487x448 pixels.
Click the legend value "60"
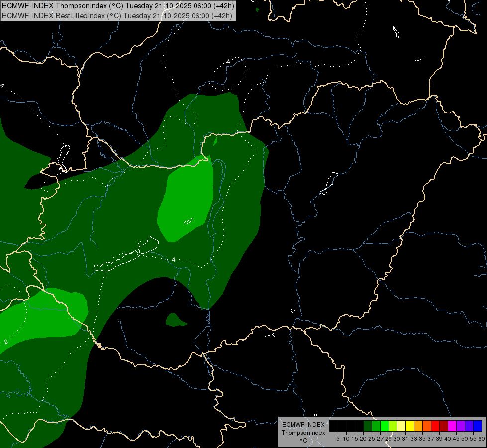[482, 439]
